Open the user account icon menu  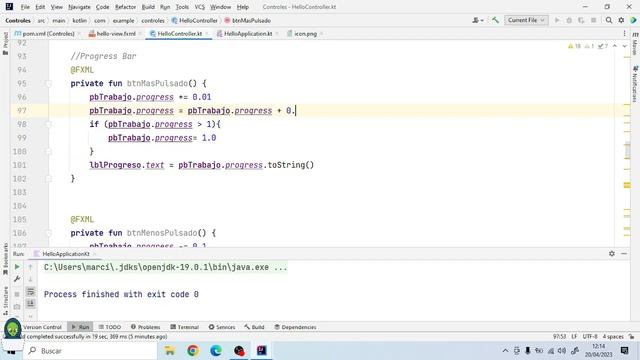[477, 20]
